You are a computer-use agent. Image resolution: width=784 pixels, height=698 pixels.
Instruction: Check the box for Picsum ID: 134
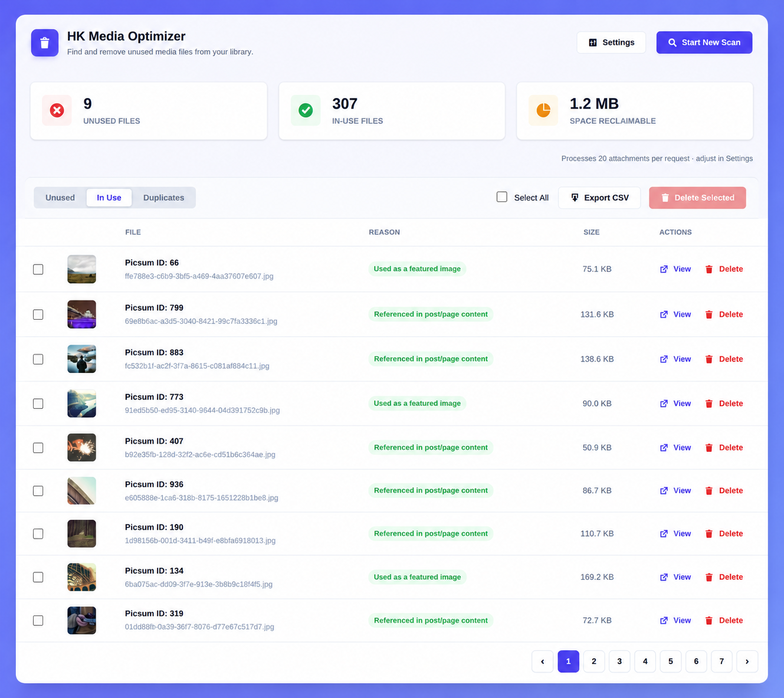pos(38,577)
